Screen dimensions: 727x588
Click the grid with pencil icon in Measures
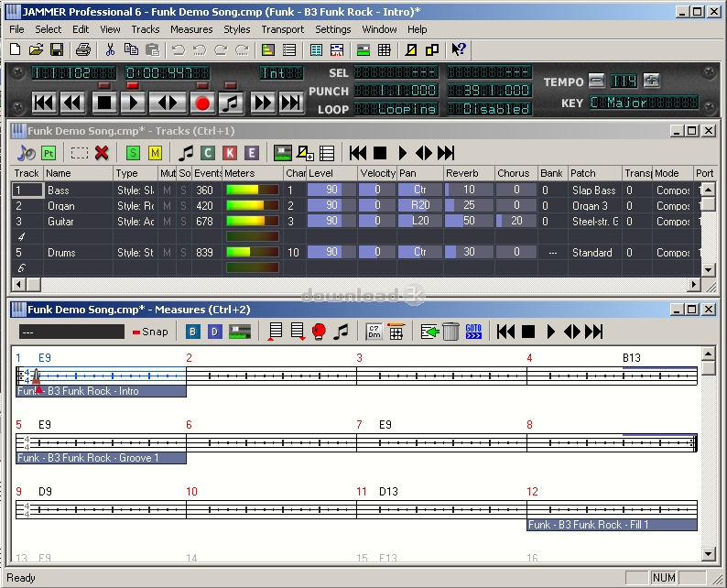(396, 332)
